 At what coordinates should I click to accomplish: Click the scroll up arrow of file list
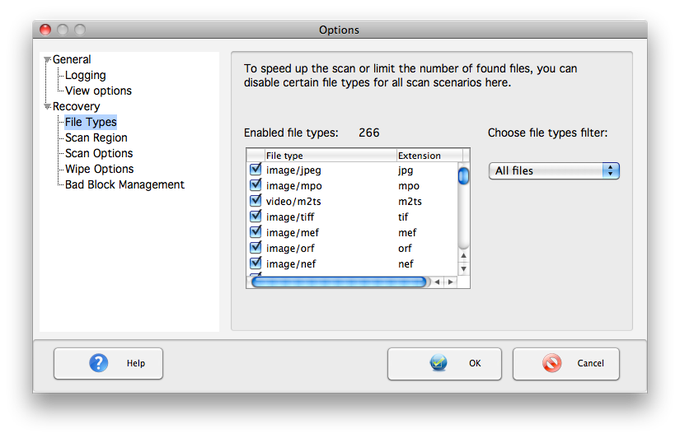coord(464,256)
